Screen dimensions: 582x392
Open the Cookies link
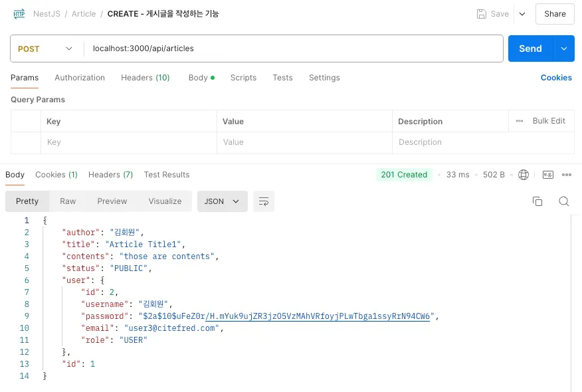556,78
